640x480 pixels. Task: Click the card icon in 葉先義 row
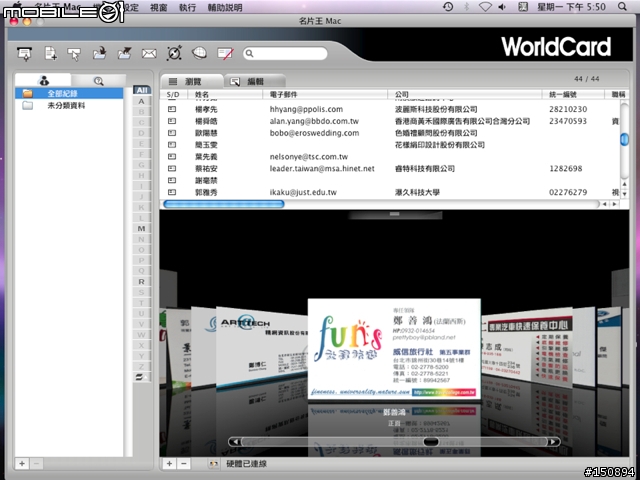(x=172, y=156)
